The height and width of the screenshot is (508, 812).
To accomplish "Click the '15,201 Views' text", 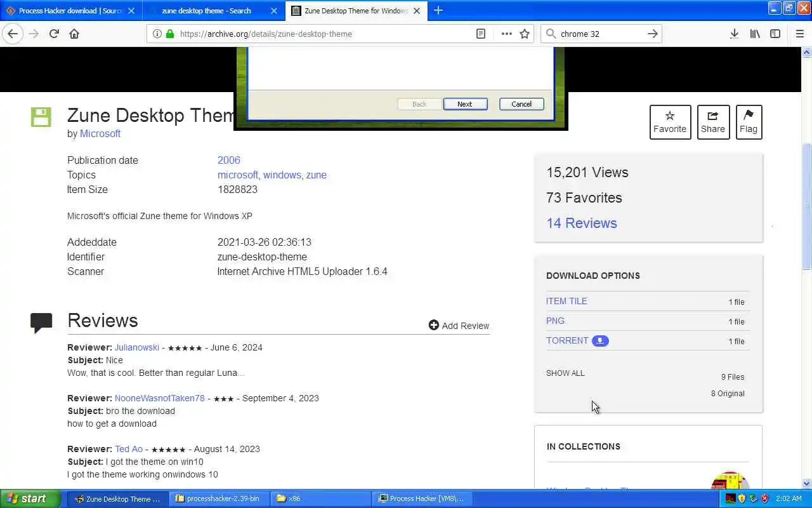I will coord(587,172).
